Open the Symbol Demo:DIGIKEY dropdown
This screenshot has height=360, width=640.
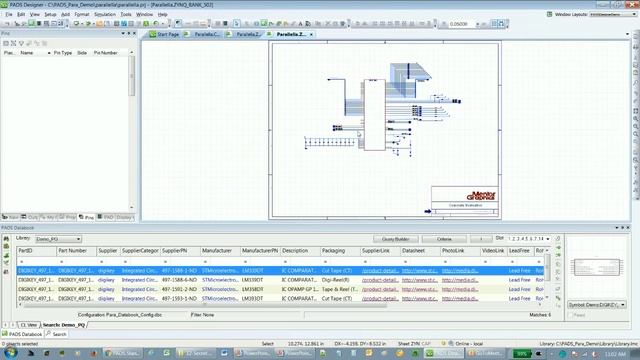click(x=597, y=305)
